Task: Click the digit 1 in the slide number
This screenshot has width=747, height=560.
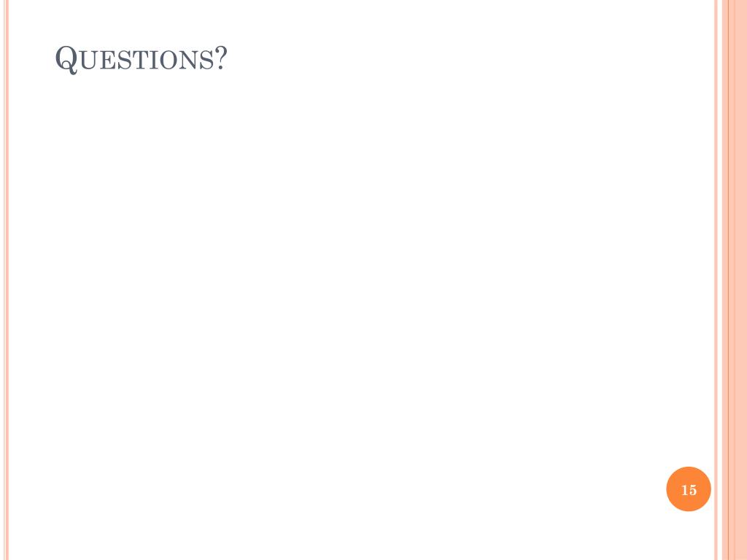Action: point(684,490)
